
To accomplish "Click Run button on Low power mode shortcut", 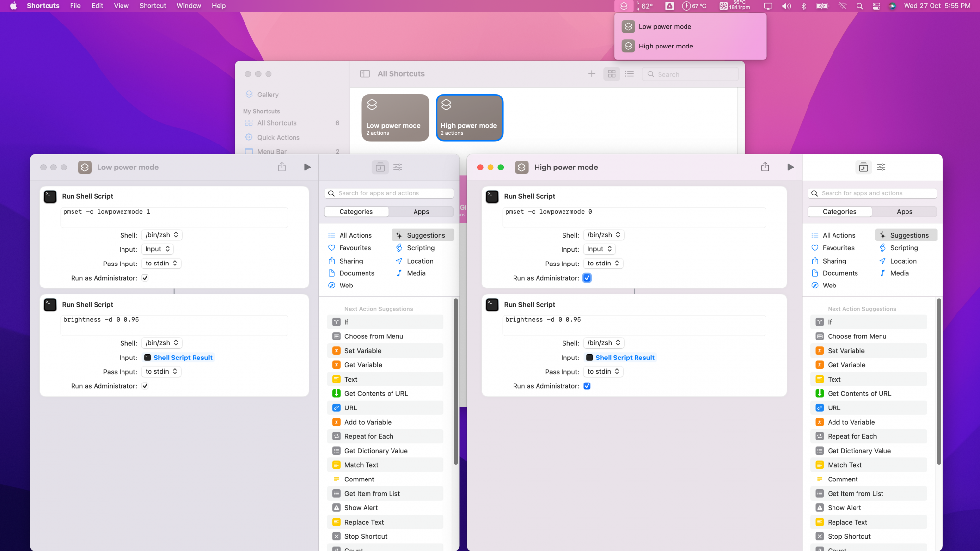I will click(308, 167).
